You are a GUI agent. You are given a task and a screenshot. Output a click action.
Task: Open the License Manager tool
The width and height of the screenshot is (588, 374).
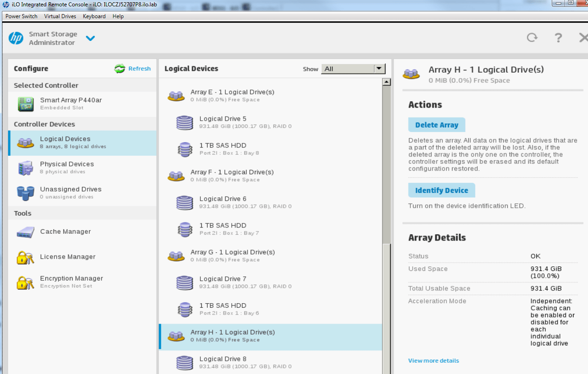67,257
